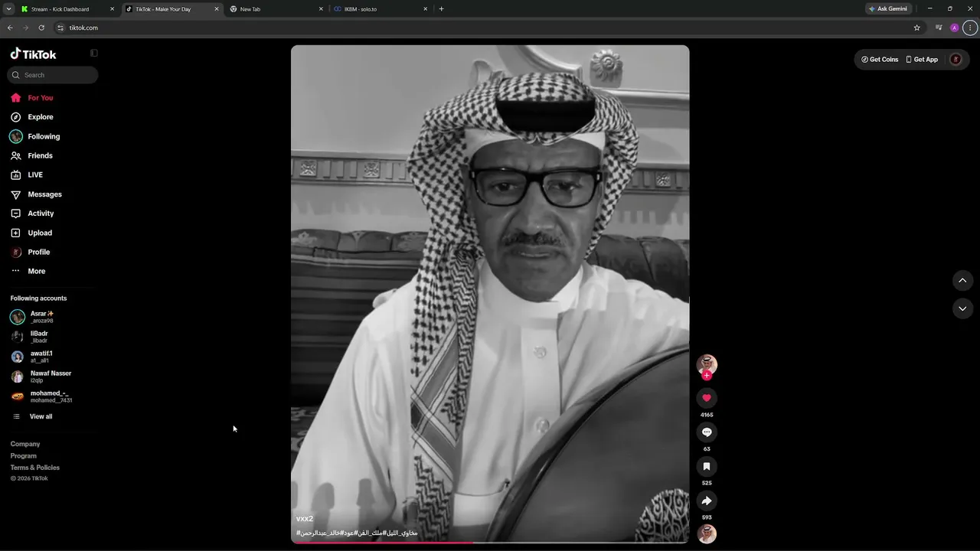Viewport: 980px width, 551px height.
Task: Open the awatif.1 following account
Action: (31, 357)
